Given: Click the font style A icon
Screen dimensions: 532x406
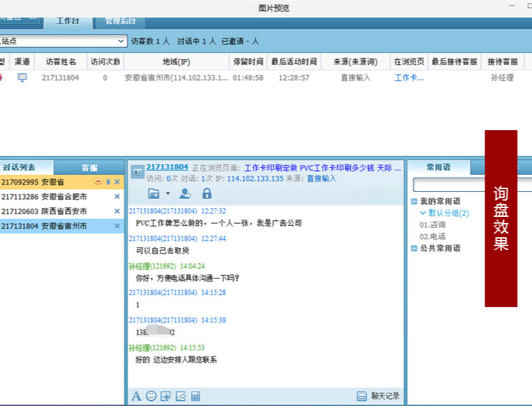Looking at the screenshot, I should coord(136,396).
